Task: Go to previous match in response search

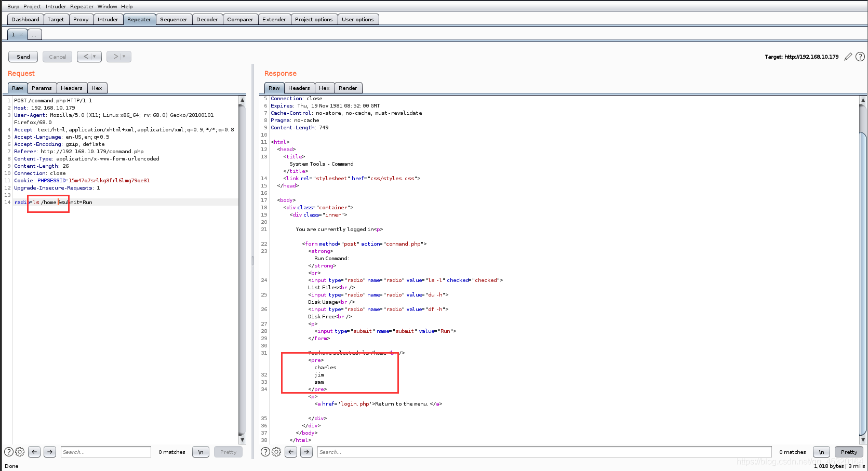Action: pos(291,452)
